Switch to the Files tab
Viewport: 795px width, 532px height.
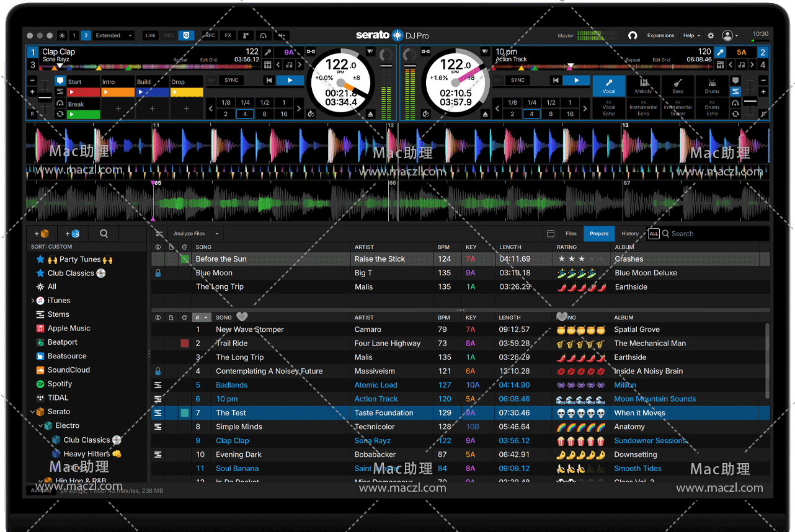coord(571,234)
